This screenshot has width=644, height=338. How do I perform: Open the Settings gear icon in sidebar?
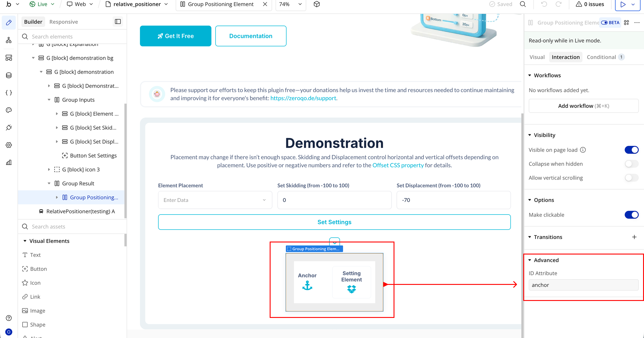[x=9, y=145]
